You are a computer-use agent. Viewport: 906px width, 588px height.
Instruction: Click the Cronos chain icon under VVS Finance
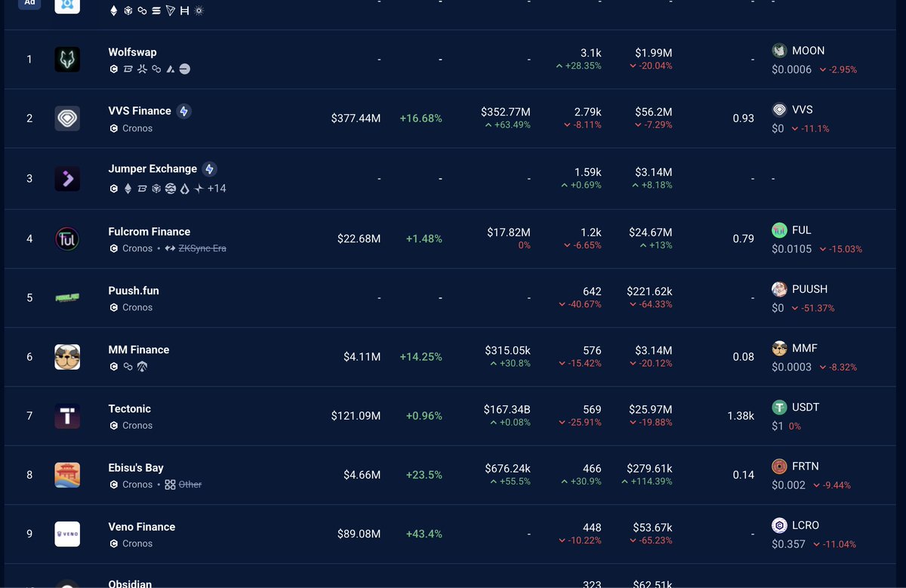[114, 128]
